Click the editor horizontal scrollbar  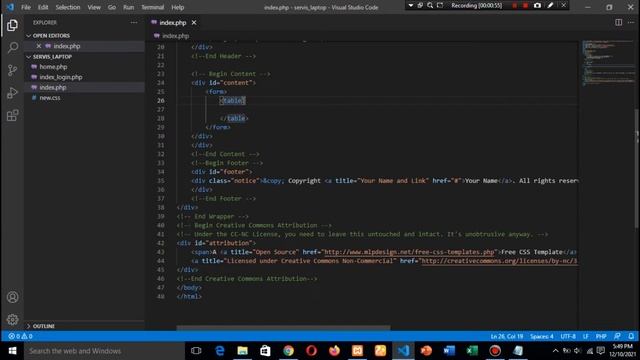click(x=283, y=327)
